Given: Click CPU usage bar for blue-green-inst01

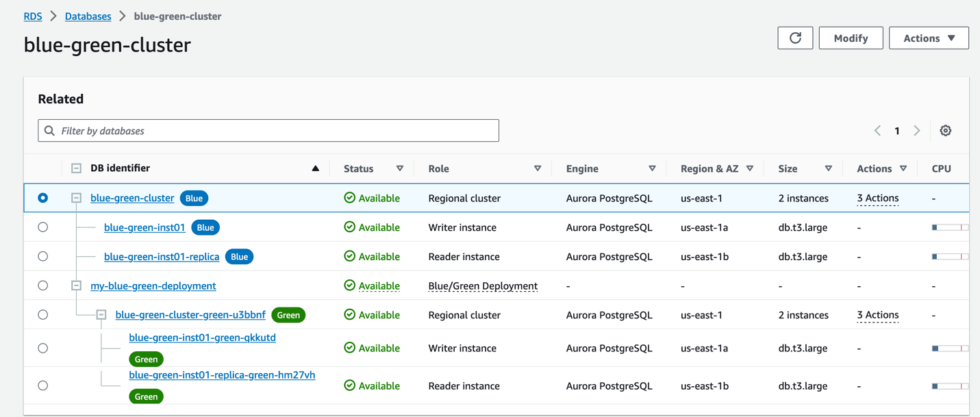Looking at the screenshot, I should click(950, 227).
